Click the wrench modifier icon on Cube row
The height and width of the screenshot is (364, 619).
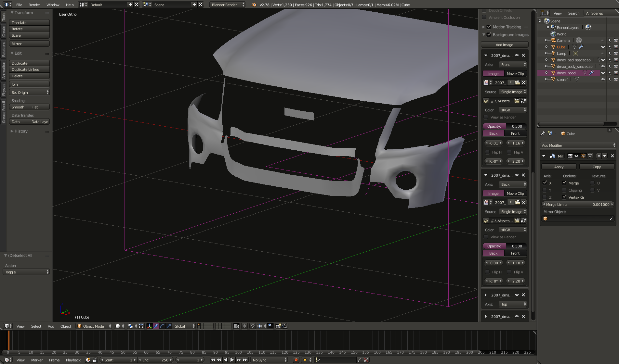click(x=581, y=47)
